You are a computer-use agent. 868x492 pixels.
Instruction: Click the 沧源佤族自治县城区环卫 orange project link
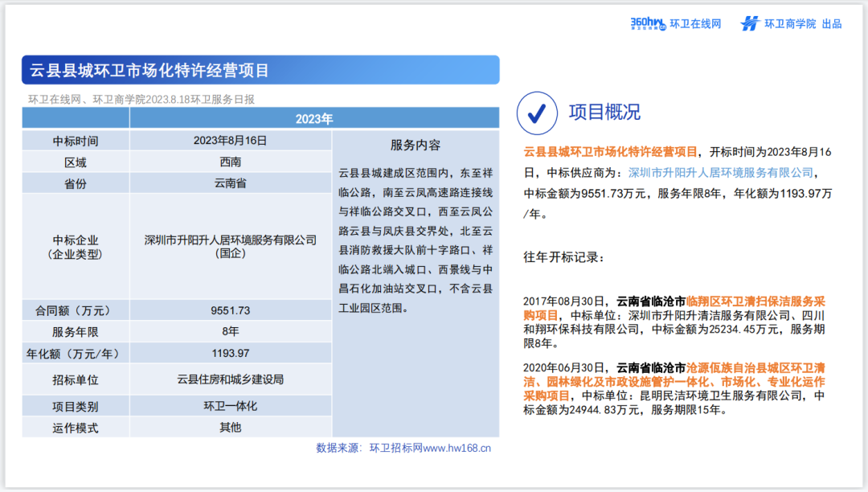pyautogui.click(x=674, y=382)
